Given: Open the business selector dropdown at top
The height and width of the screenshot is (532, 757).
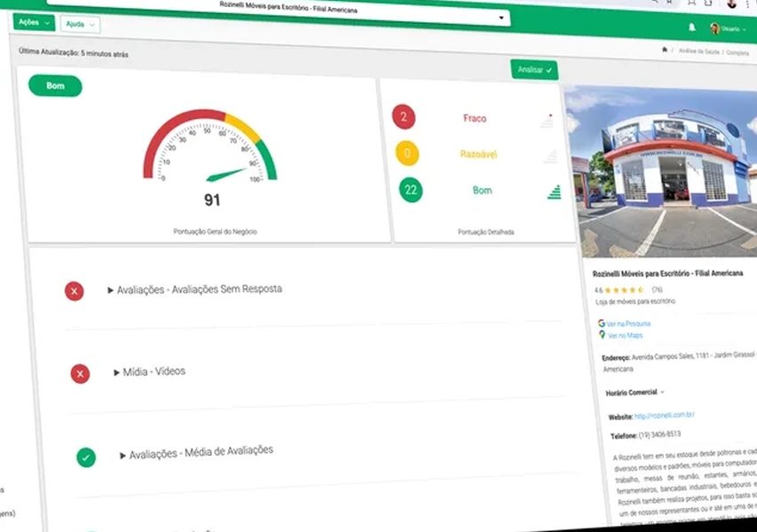Looking at the screenshot, I should coord(279,10).
